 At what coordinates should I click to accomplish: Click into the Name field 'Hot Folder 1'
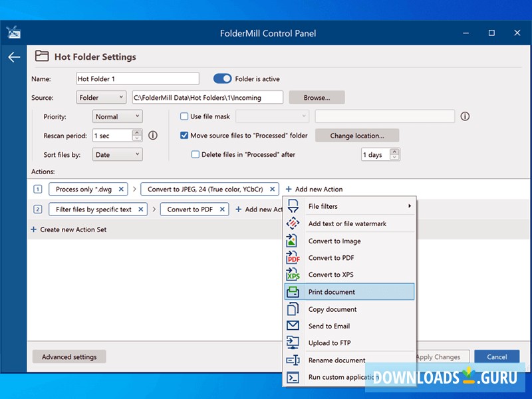pos(138,78)
